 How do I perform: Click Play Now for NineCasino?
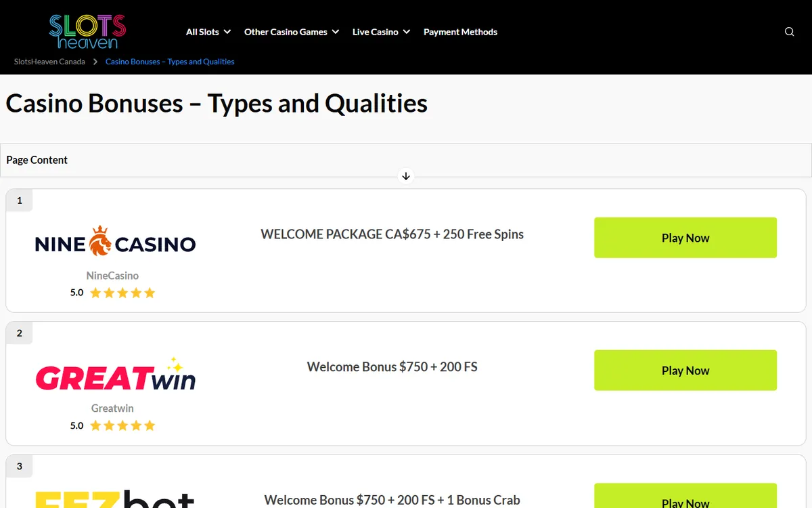click(x=685, y=238)
